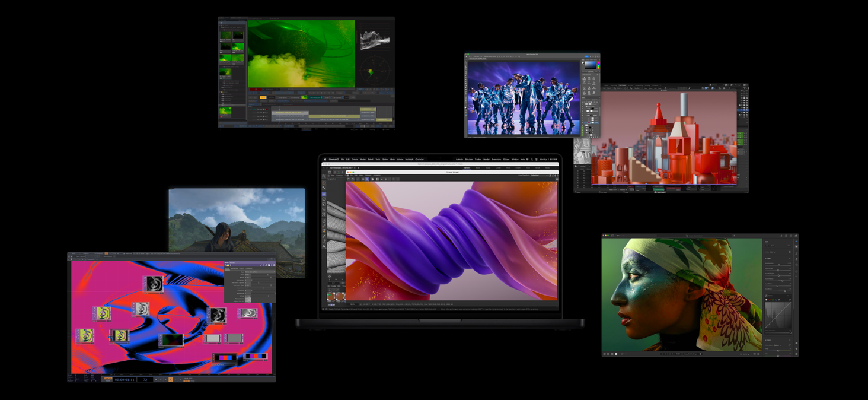The height and width of the screenshot is (400, 868).
Task: Click the Lightroom search photos field
Action: click(x=695, y=236)
